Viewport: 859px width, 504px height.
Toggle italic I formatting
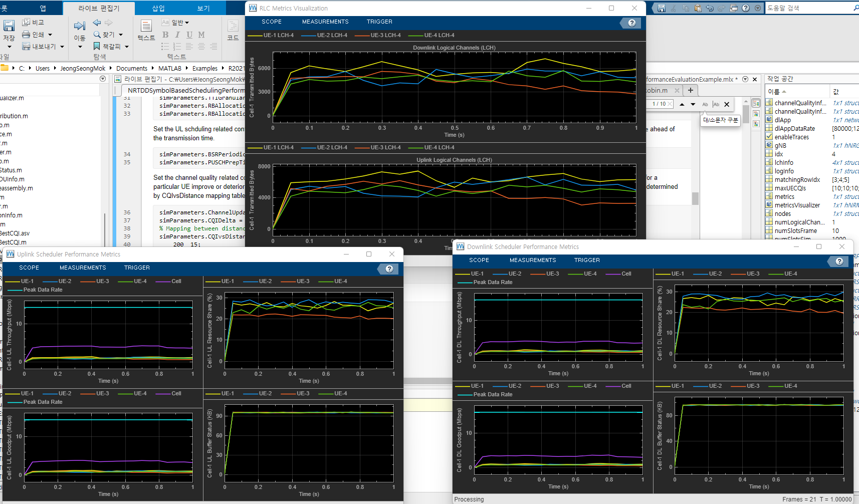pyautogui.click(x=177, y=35)
